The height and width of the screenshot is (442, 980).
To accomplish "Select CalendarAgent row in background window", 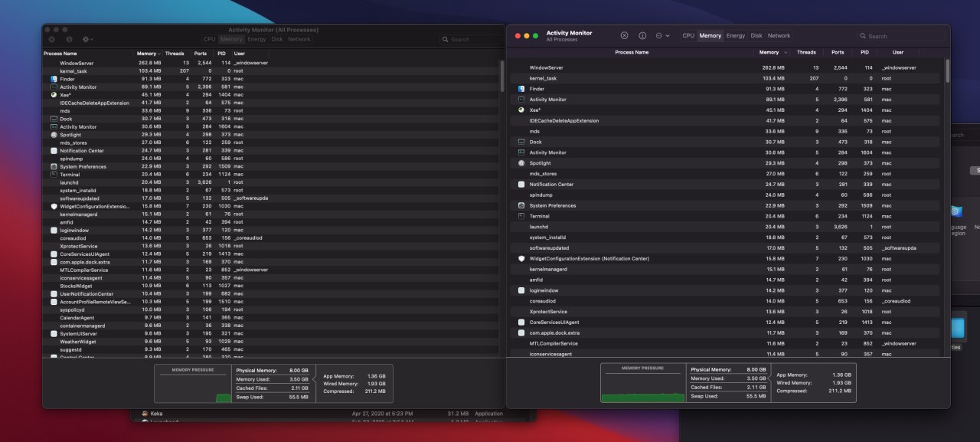I will coord(271,318).
